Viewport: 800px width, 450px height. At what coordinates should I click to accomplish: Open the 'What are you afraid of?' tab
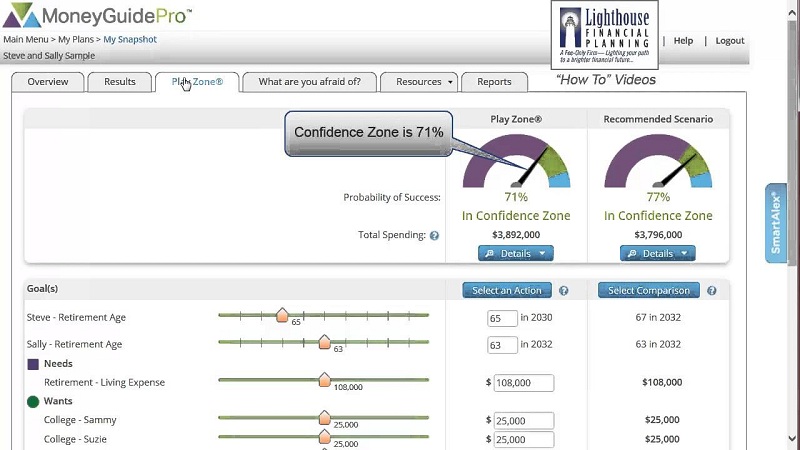pos(310,82)
